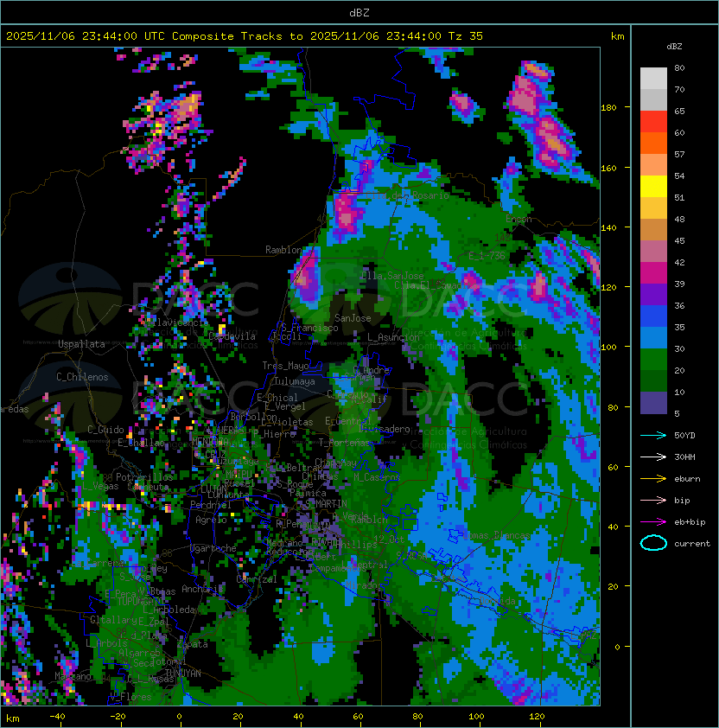The height and width of the screenshot is (728, 719).
Task: Click the legend value 42
Action: pos(679,262)
